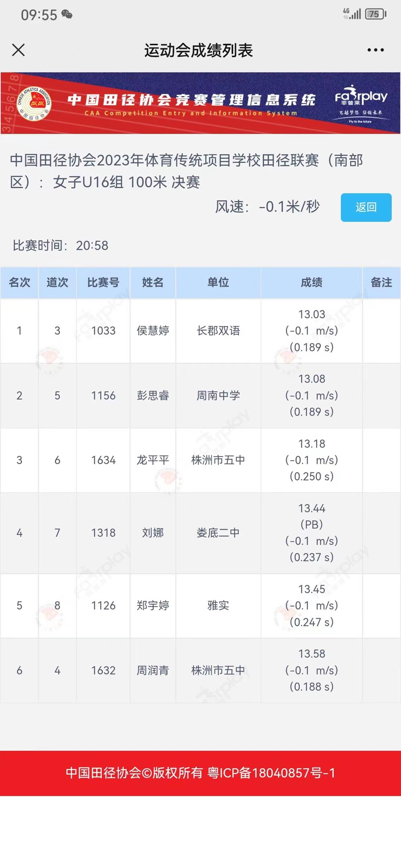This screenshot has width=401, height=868.
Task: Tap 龙平平's result 13.18
Action: pyautogui.click(x=312, y=444)
